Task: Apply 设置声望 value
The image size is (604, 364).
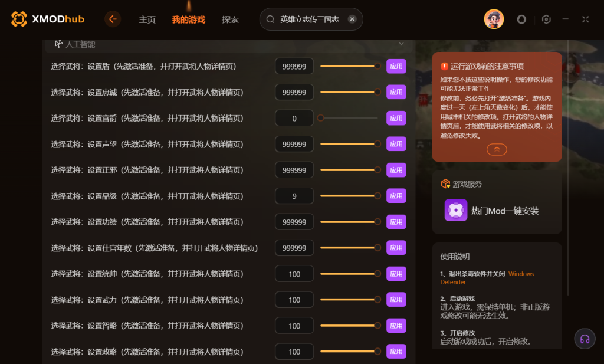Action: pos(396,144)
